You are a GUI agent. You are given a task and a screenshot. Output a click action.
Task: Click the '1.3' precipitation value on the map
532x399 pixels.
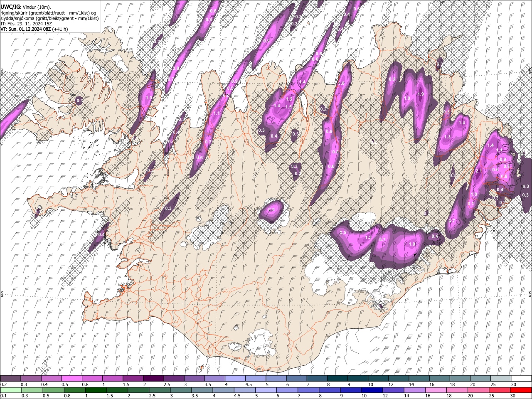pos(448,137)
